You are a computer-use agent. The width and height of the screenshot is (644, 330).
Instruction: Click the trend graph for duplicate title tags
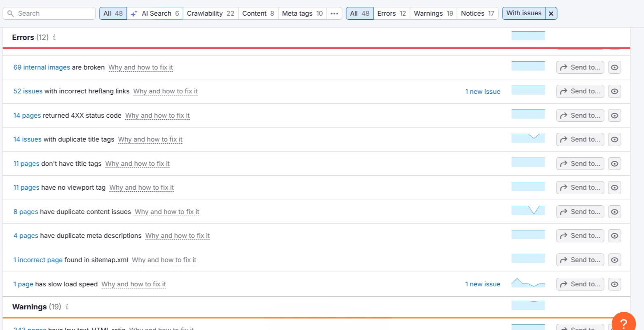tap(528, 138)
